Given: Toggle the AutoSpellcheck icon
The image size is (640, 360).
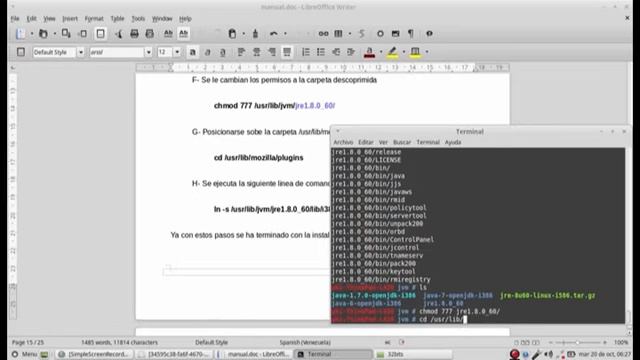Looking at the screenshot, I should tap(184, 33).
